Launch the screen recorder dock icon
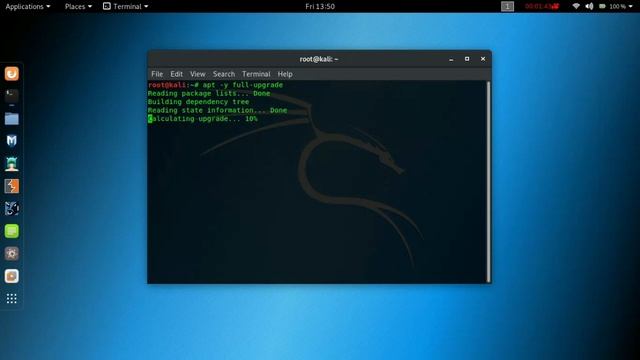This screenshot has width=640, height=360. tap(11, 276)
